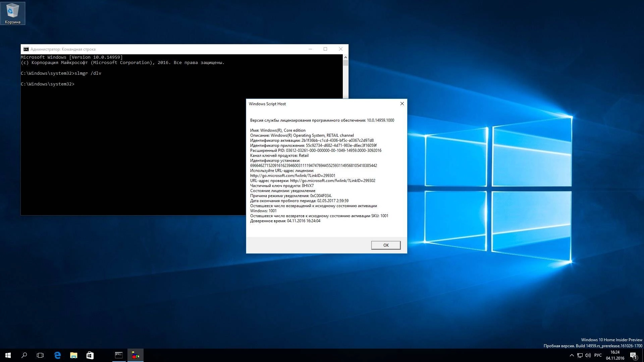Click the Command Prompt scrollbar thumb
The image size is (644, 362).
346,63
